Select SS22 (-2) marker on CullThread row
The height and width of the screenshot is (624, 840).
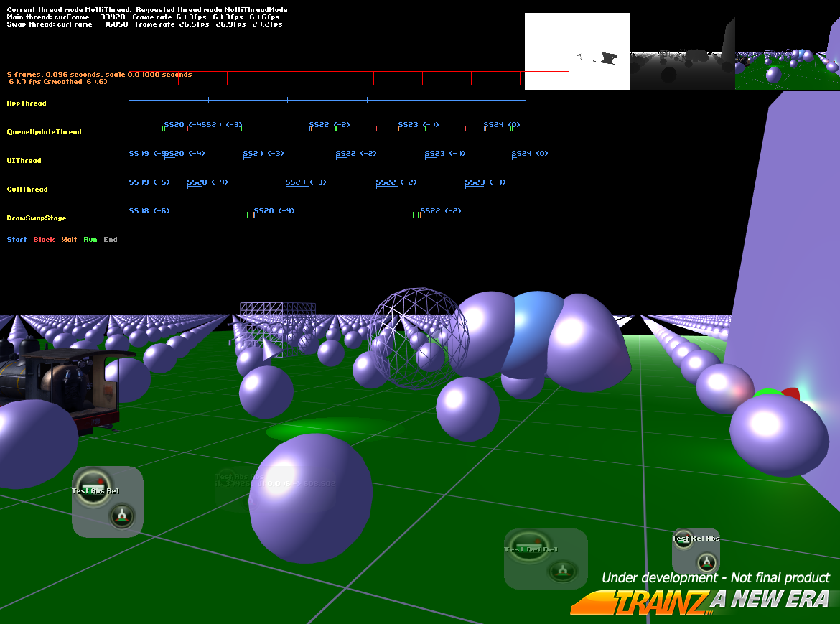396,182
